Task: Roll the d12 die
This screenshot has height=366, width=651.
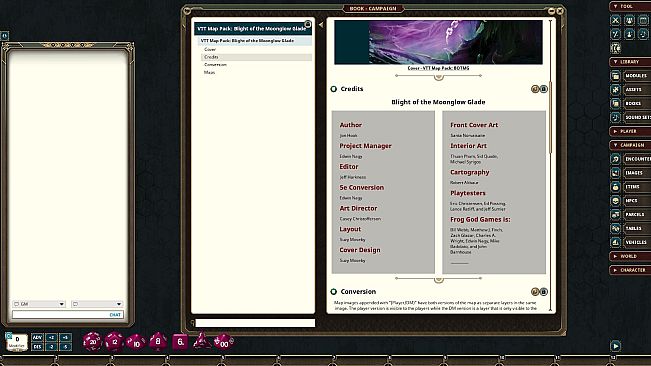Action: [114, 342]
